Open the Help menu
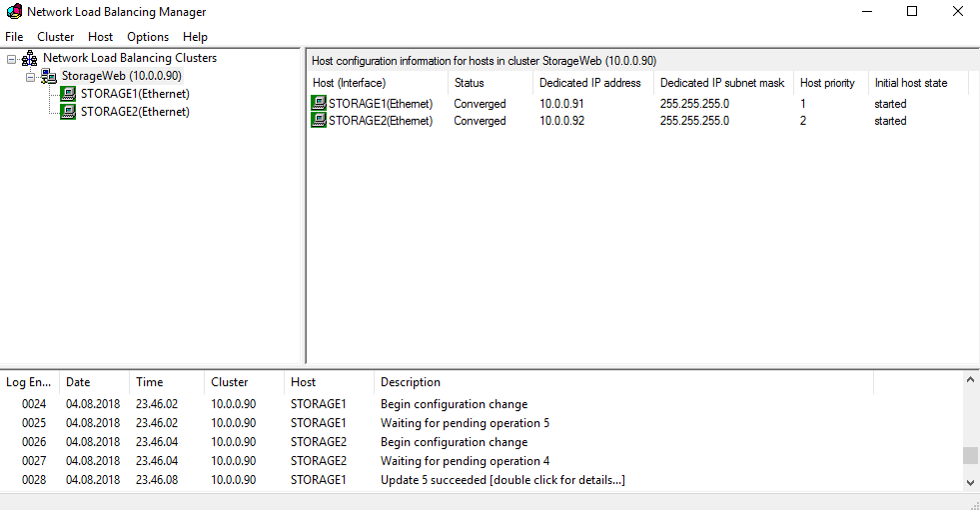The image size is (980, 510). pos(195,37)
